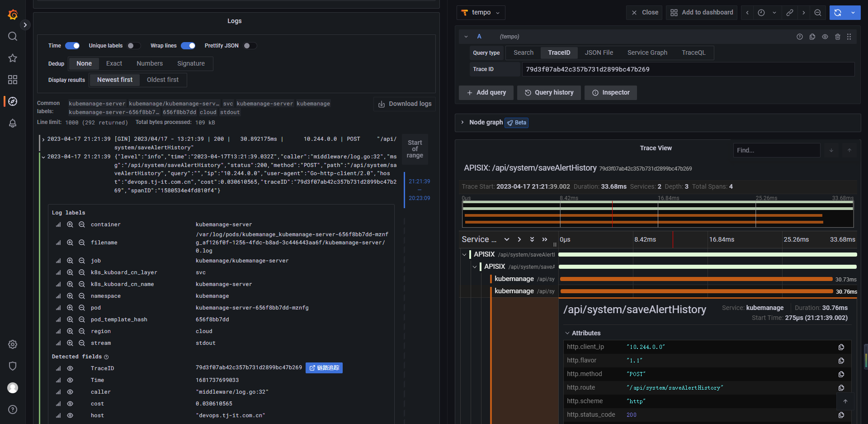Open 链路追踪 trace link button

(x=324, y=368)
